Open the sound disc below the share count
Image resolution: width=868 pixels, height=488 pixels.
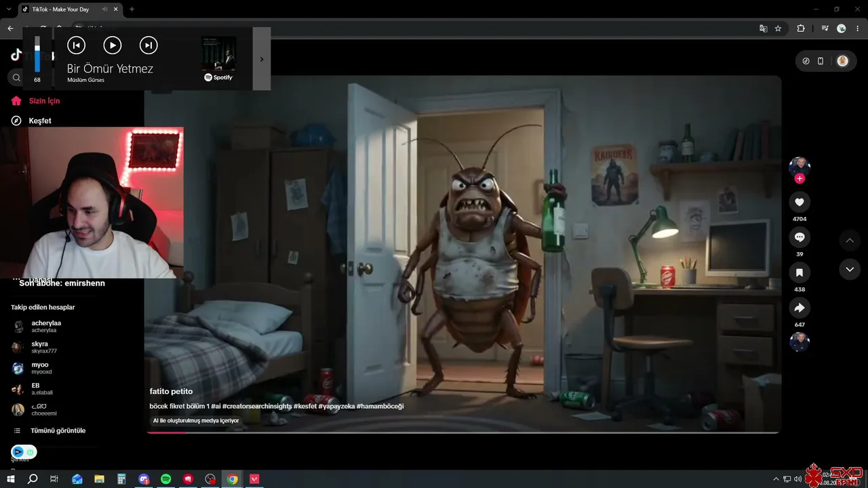pyautogui.click(x=800, y=341)
